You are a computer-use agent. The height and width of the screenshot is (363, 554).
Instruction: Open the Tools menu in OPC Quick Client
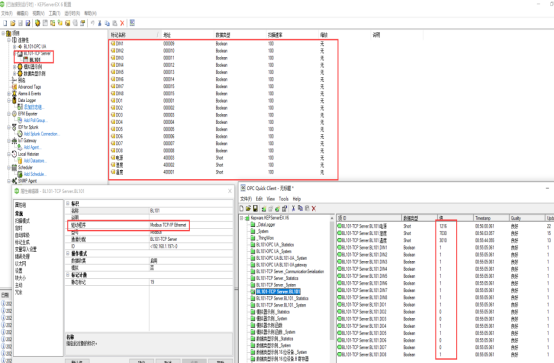click(x=284, y=199)
